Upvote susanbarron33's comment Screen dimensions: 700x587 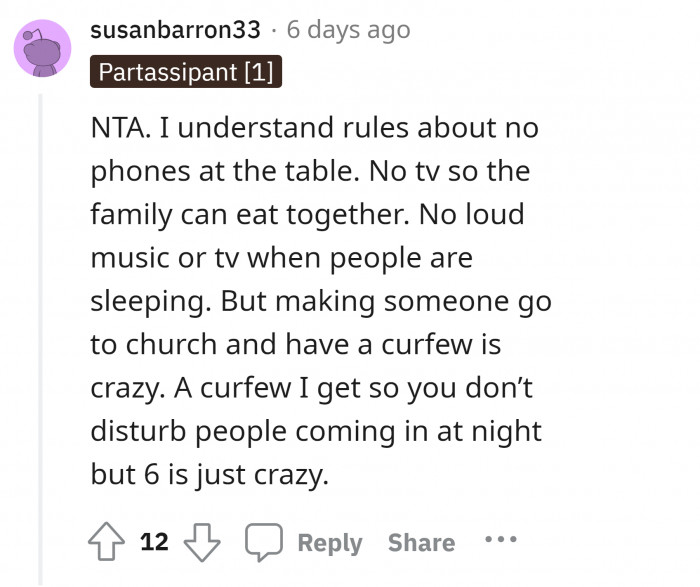coord(106,542)
